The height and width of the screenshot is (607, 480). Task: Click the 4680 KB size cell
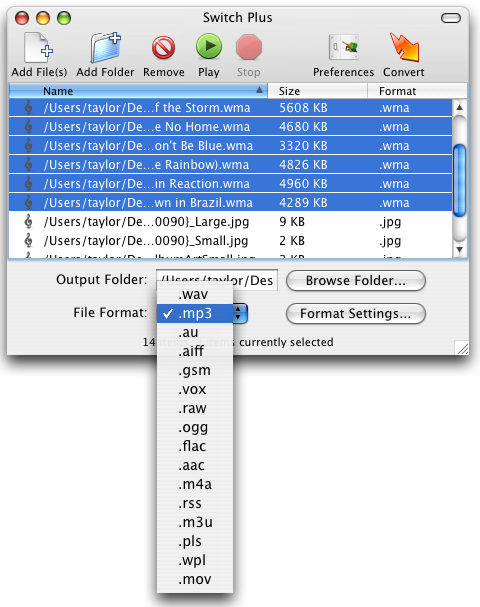click(303, 127)
